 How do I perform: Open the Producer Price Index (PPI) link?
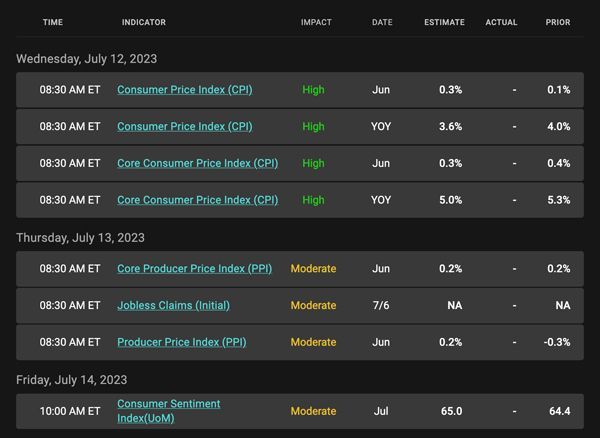182,342
